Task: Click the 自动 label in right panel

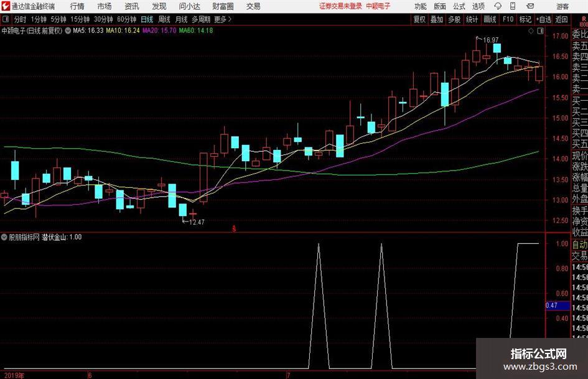Action: pyautogui.click(x=580, y=245)
